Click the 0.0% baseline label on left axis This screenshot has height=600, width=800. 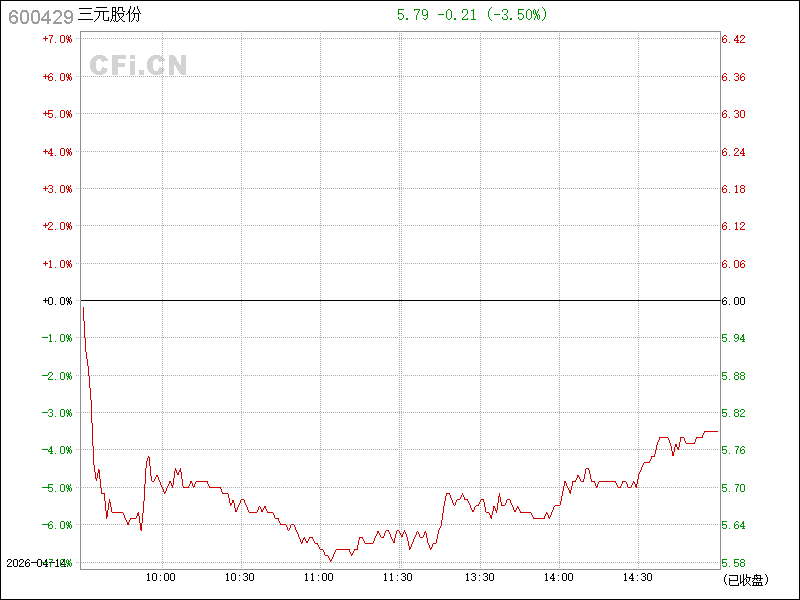[x=58, y=301]
